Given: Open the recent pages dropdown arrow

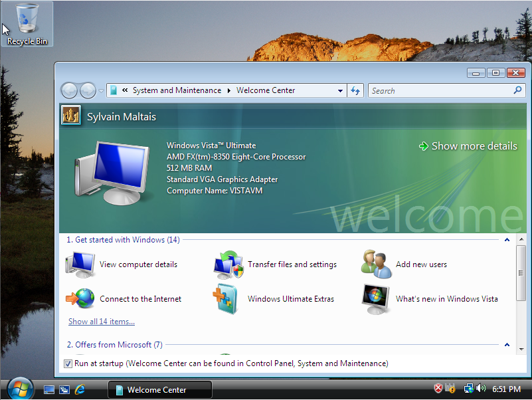Looking at the screenshot, I should pyautogui.click(x=101, y=90).
